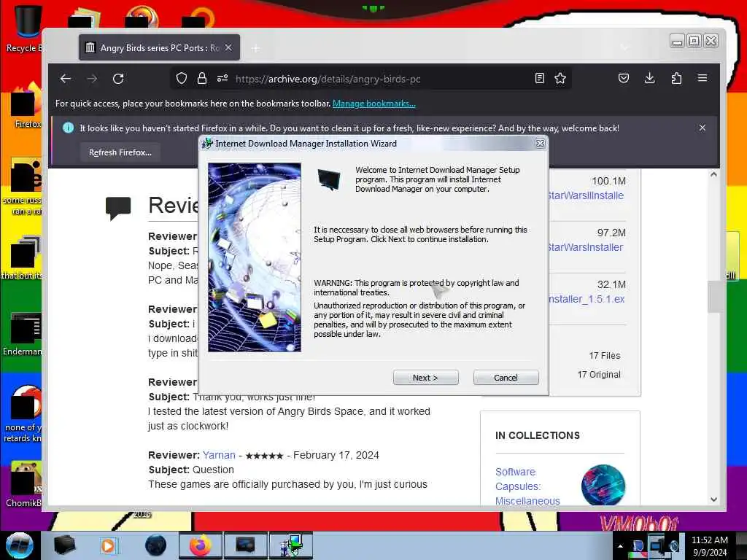Switch to the IDM installer taskbar button
Viewport: 747px width, 560px height.
291,545
